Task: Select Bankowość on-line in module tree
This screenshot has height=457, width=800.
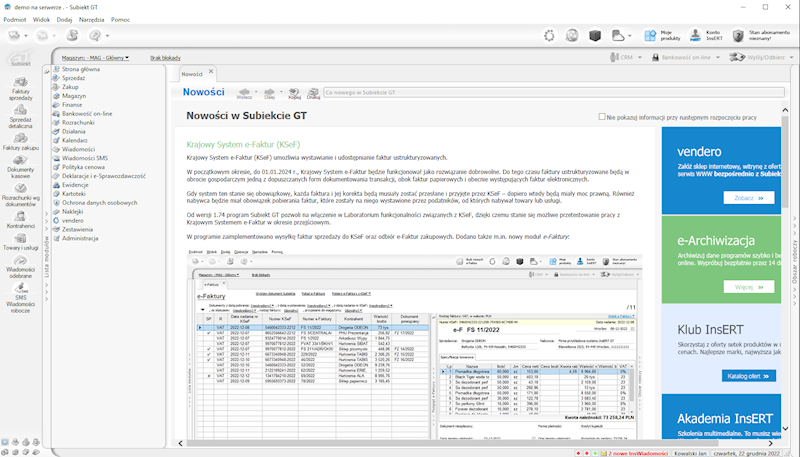Action: point(87,113)
